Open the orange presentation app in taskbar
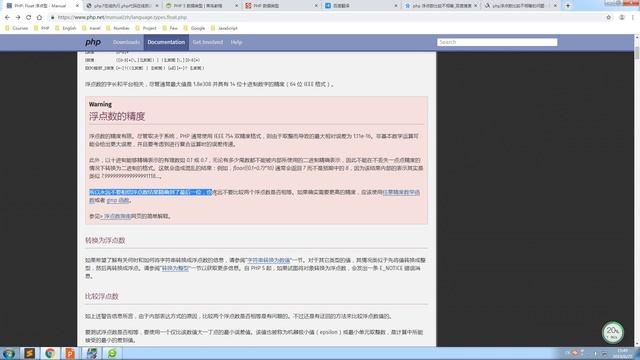The width and height of the screenshot is (640, 360). (71, 353)
